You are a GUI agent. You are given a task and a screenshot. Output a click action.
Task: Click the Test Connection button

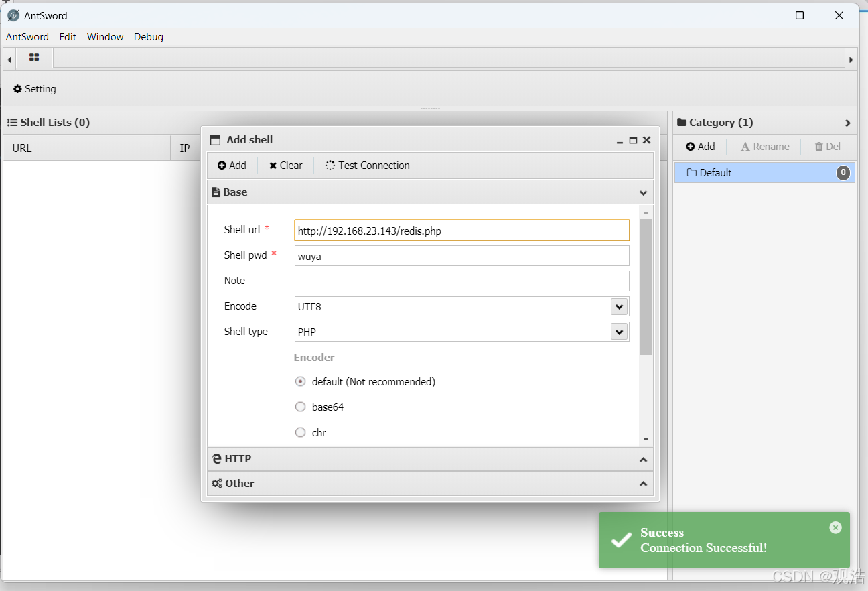pos(368,166)
